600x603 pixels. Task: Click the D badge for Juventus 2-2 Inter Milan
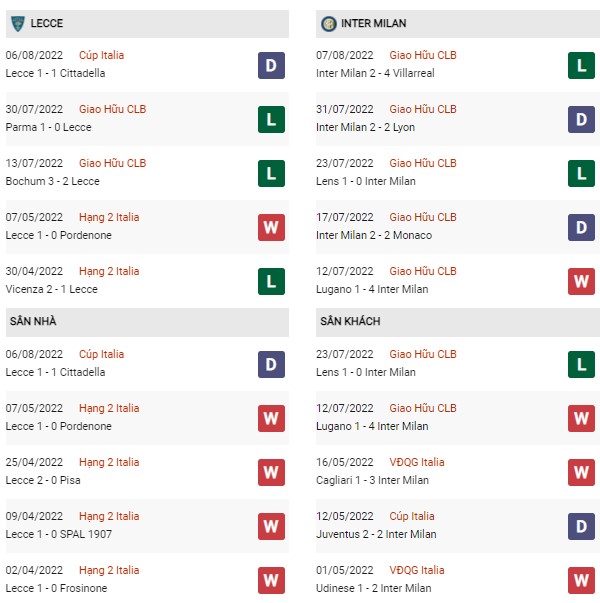pyautogui.click(x=581, y=526)
